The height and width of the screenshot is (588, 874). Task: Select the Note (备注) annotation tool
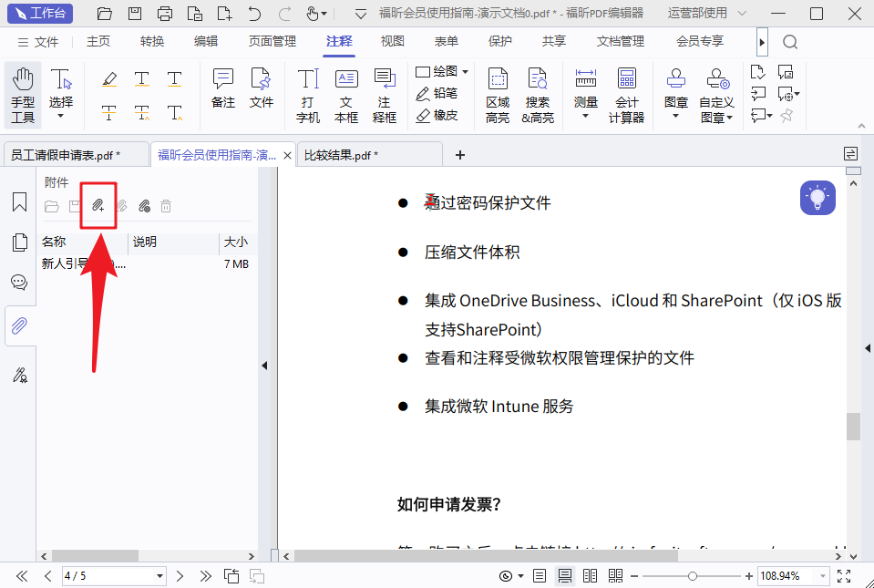[x=223, y=88]
